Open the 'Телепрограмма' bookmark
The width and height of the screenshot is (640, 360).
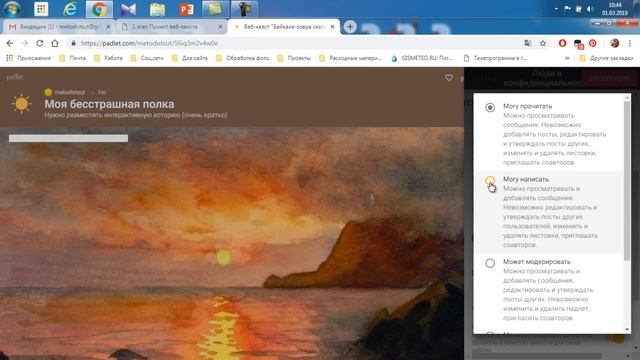pos(495,58)
